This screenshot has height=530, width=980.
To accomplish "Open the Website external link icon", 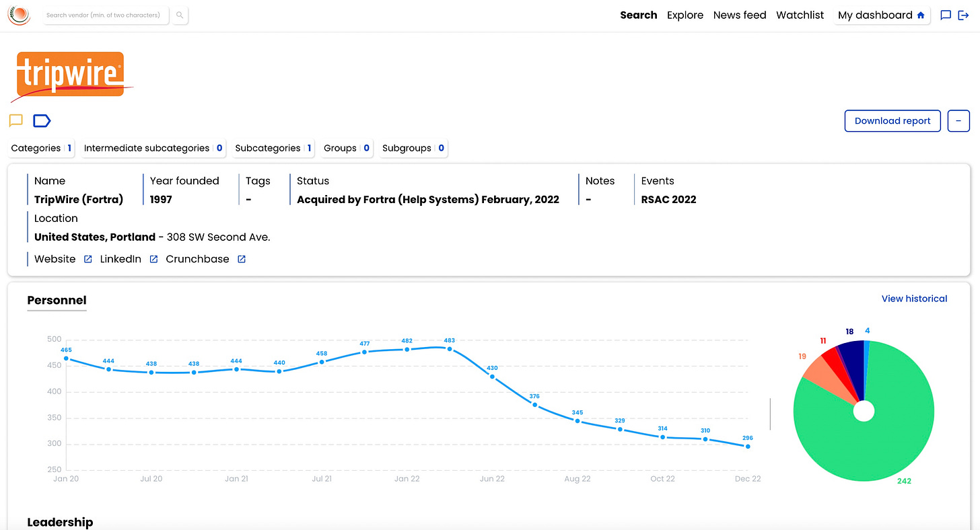I will pyautogui.click(x=87, y=260).
